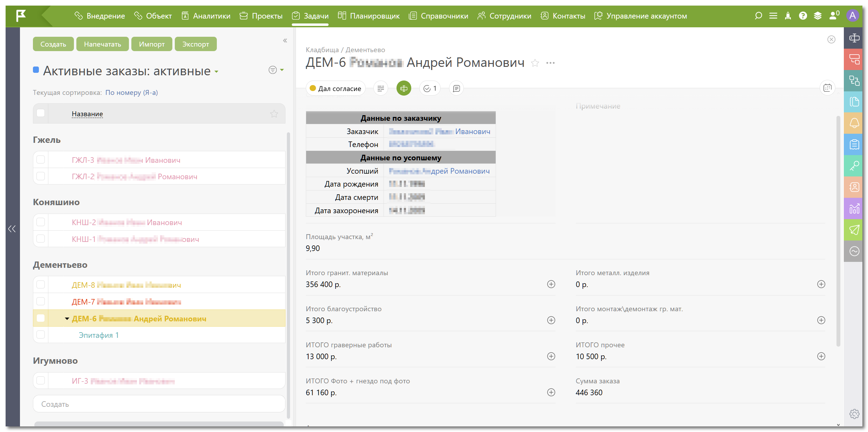Click the calendar icon at right of toolbar
Image resolution: width=868 pixels, height=432 pixels.
(827, 88)
